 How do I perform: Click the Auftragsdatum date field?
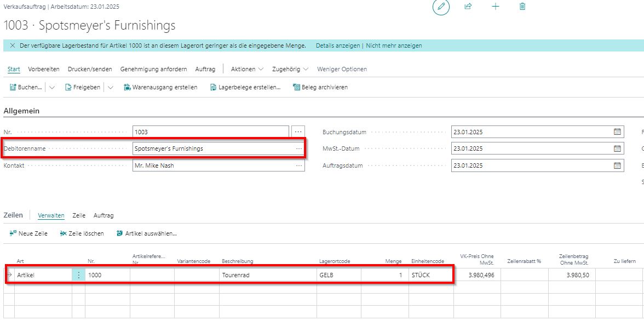(537, 165)
